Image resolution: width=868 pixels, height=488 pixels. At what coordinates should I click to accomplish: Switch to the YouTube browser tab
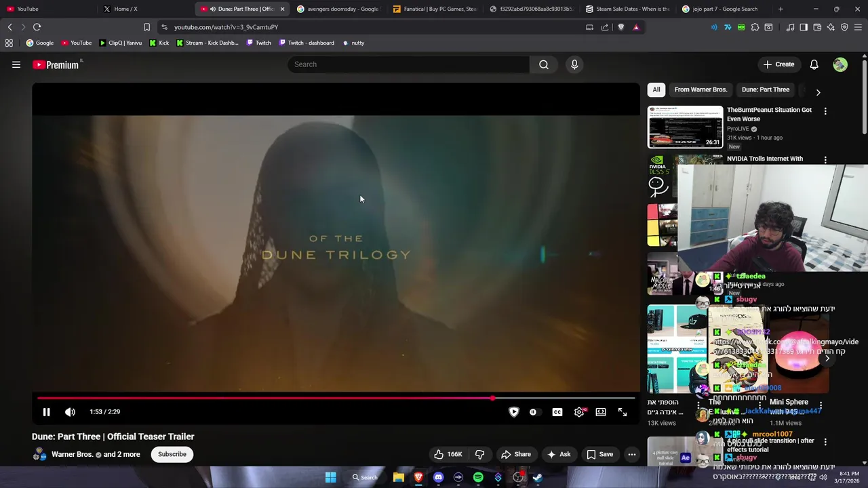click(47, 9)
